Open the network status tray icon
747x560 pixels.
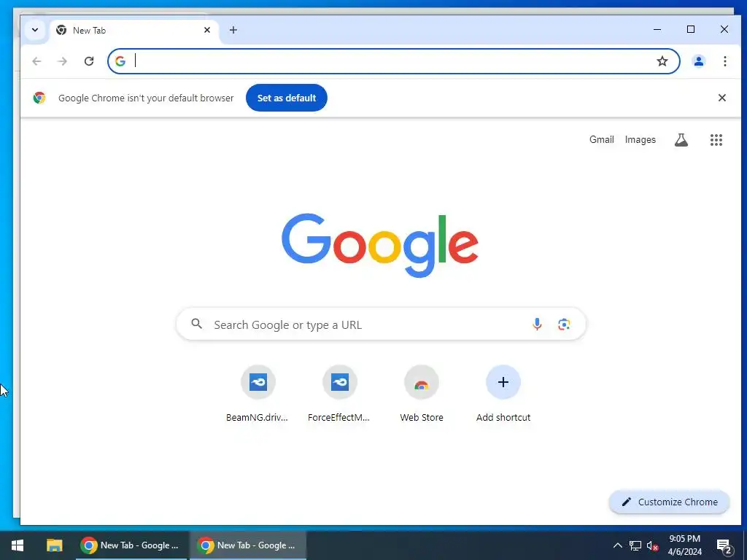pyautogui.click(x=635, y=545)
